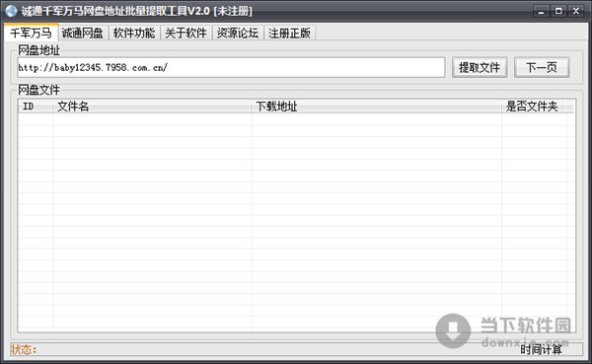Open the 注册正版 tab

click(x=289, y=34)
